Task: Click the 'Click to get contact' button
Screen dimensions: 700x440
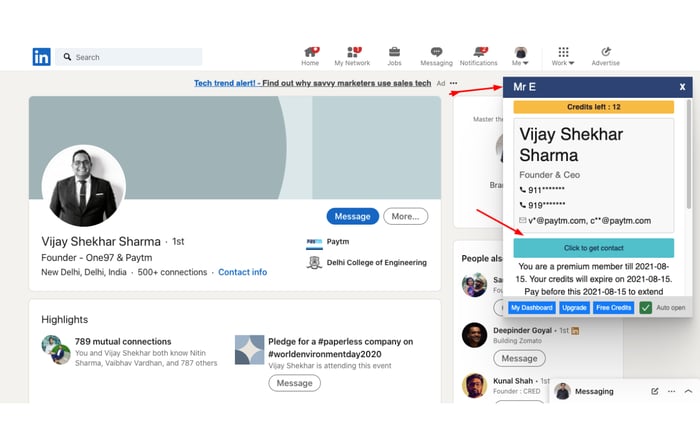Action: point(593,248)
